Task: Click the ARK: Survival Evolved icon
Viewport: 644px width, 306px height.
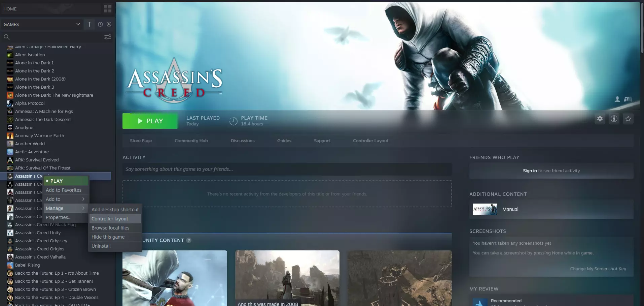Action: pos(10,160)
